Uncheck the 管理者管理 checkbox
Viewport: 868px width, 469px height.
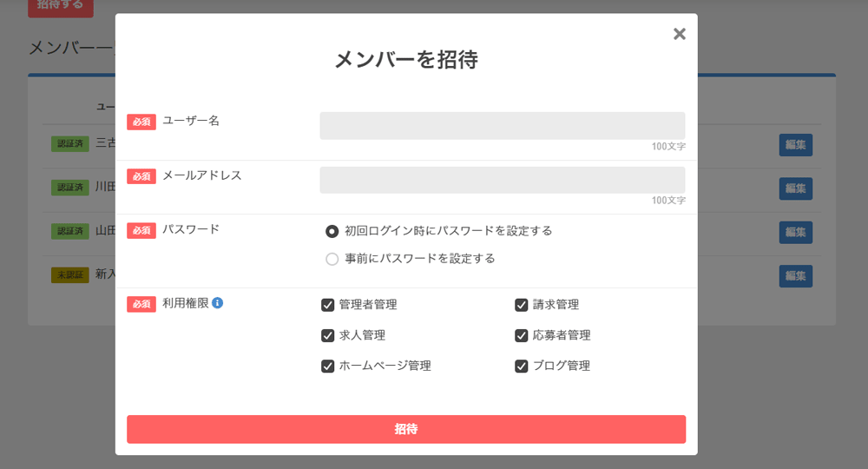(x=328, y=305)
